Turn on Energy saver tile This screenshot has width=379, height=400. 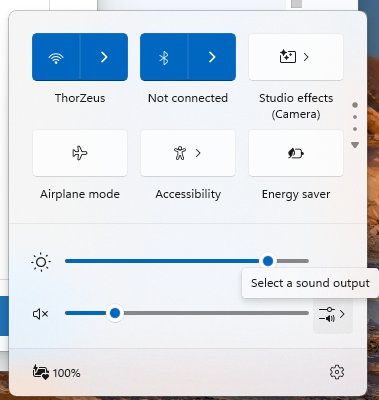pyautogui.click(x=296, y=153)
